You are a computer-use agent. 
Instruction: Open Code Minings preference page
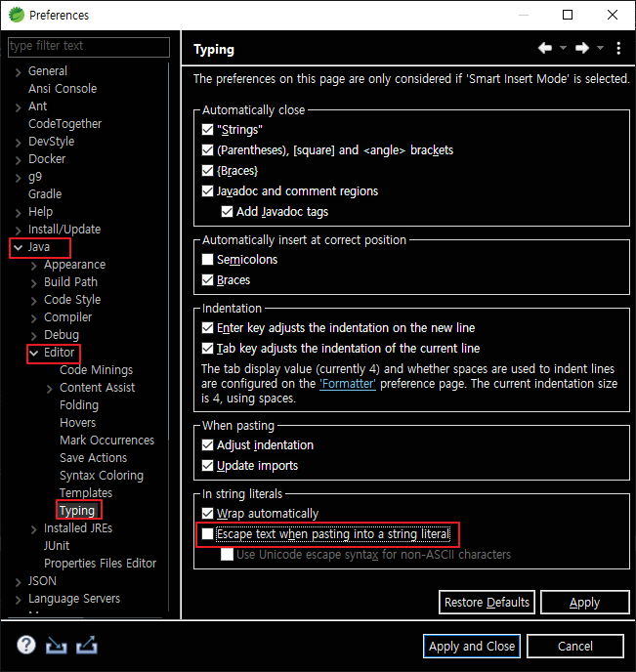point(97,370)
